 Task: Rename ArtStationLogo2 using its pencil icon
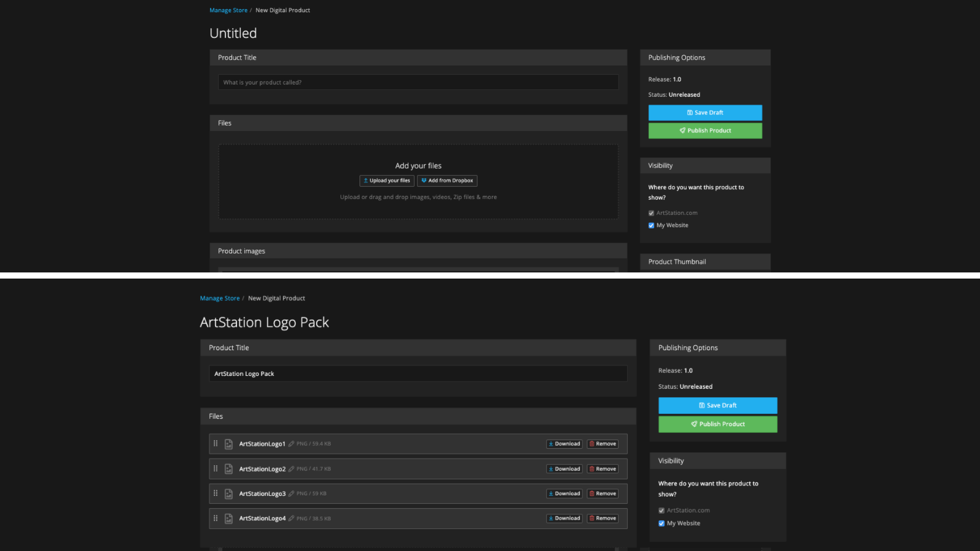coord(292,469)
